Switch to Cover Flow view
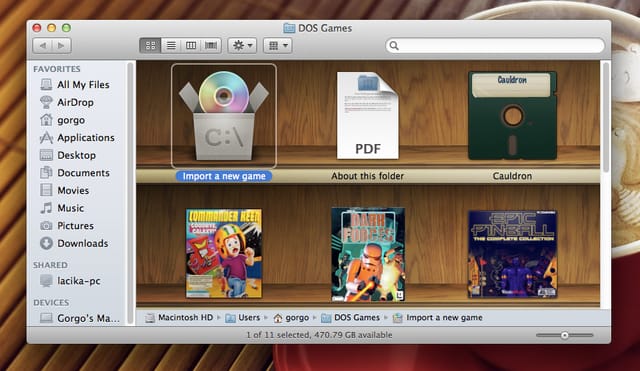The width and height of the screenshot is (640, 371). (x=211, y=45)
